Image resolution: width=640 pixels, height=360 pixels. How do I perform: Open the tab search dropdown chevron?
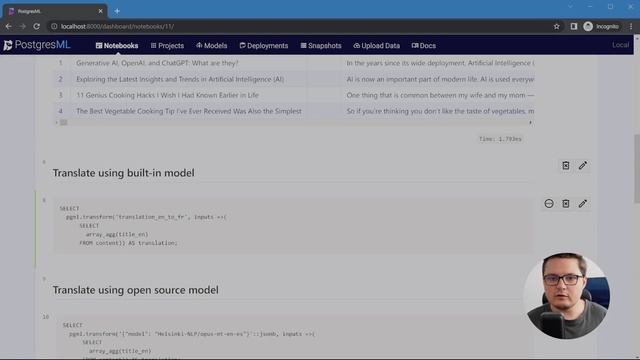tap(570, 7)
